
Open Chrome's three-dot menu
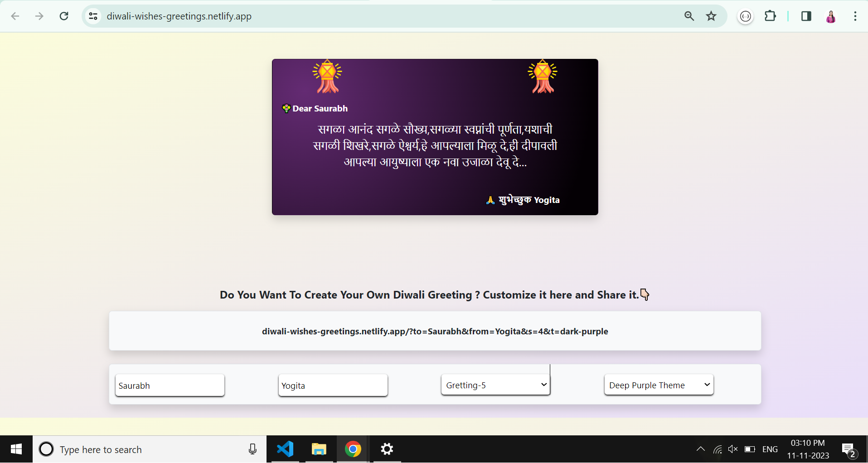click(855, 16)
